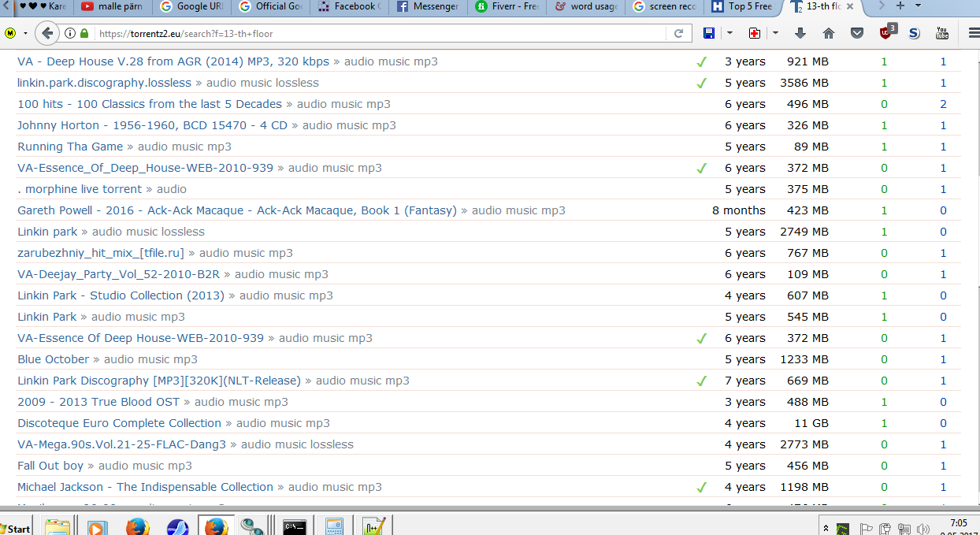Open the downloads arrow icon
Image resolution: width=980 pixels, height=535 pixels.
coord(800,33)
